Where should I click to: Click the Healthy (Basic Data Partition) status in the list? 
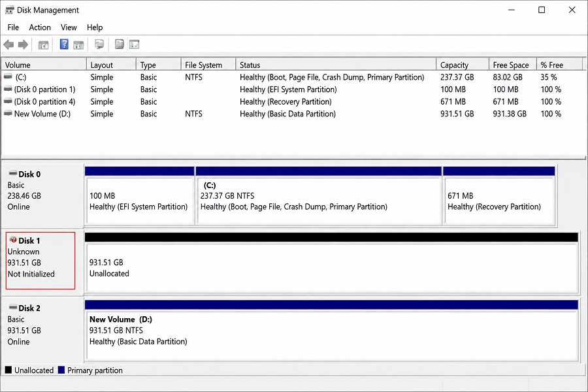[x=287, y=114]
